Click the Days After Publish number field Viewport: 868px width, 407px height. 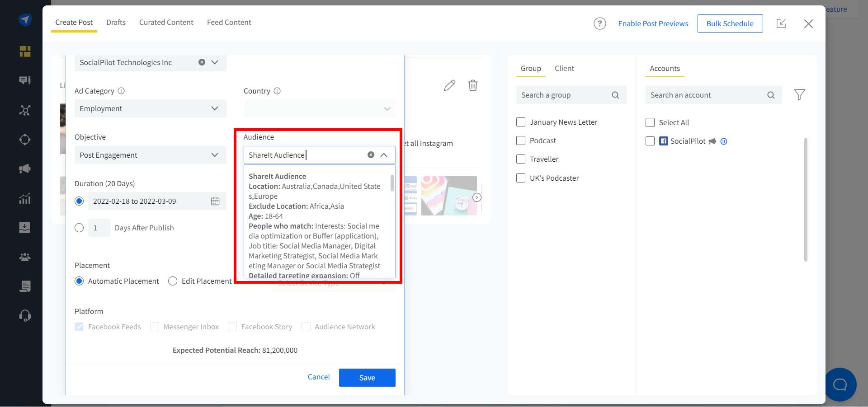point(99,228)
